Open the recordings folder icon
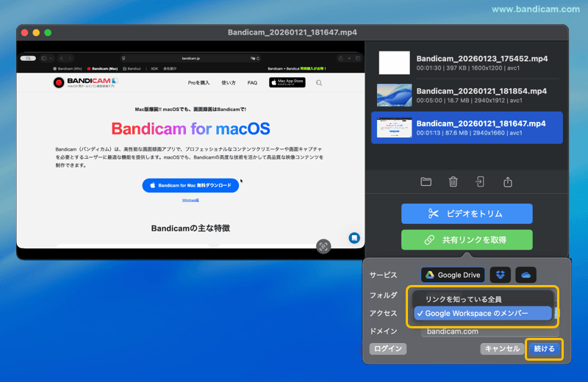Image resolution: width=588 pixels, height=382 pixels. (426, 181)
